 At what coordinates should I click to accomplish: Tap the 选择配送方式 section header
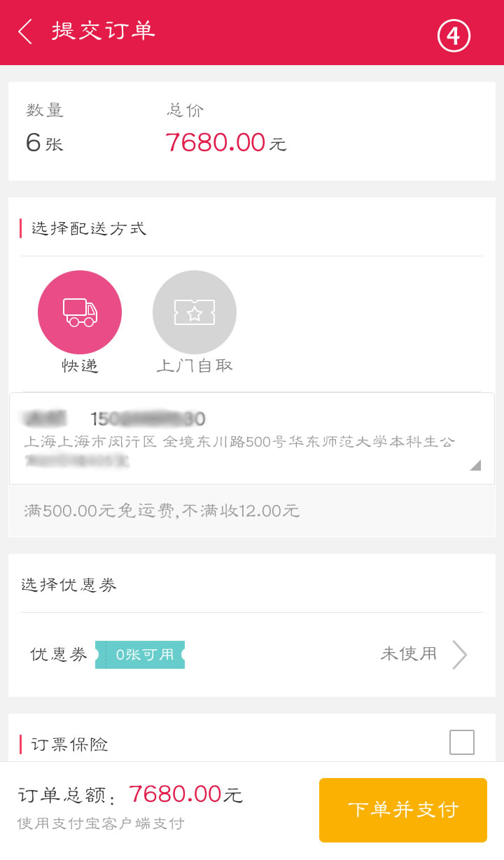(89, 228)
